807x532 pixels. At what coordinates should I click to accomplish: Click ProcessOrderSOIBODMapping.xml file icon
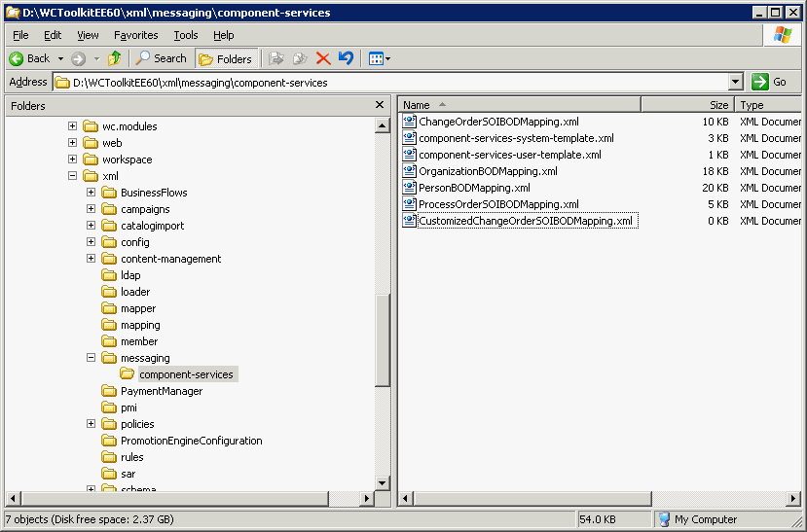point(409,204)
